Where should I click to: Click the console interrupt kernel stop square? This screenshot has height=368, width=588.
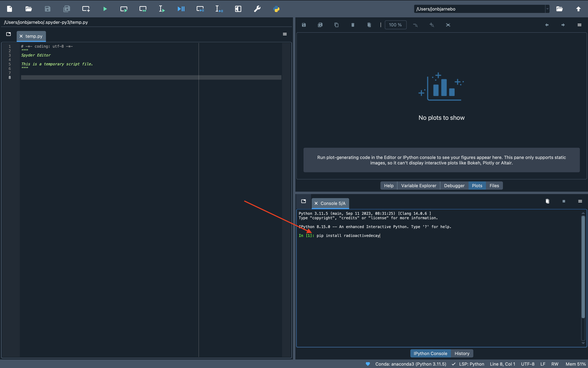click(x=564, y=201)
